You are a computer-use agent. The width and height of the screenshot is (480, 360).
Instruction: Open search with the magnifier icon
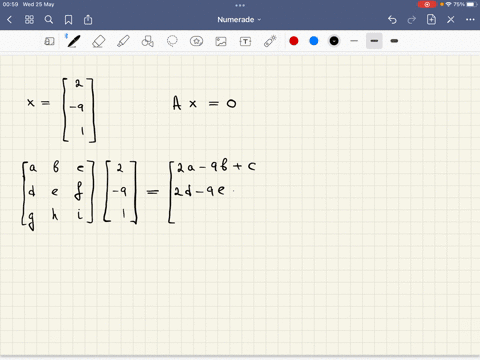tap(49, 20)
